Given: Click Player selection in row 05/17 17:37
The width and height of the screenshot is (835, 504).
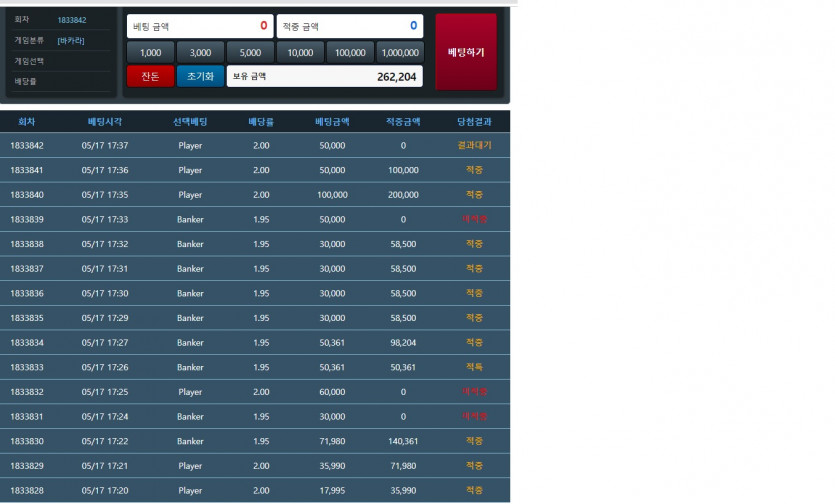Looking at the screenshot, I should pos(190,145).
